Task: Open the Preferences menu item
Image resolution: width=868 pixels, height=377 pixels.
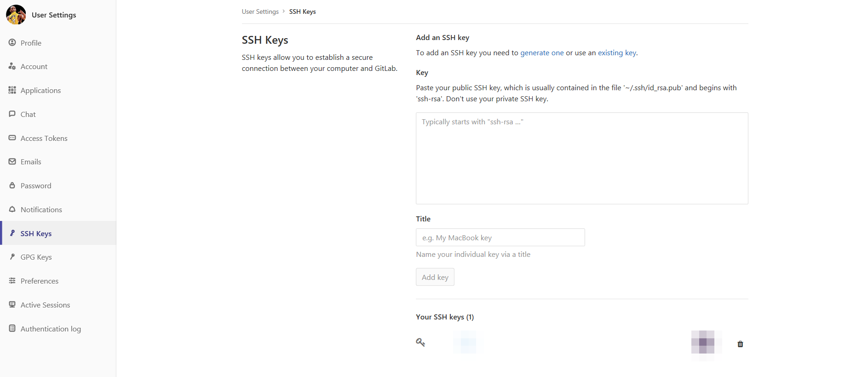Action: (x=40, y=281)
